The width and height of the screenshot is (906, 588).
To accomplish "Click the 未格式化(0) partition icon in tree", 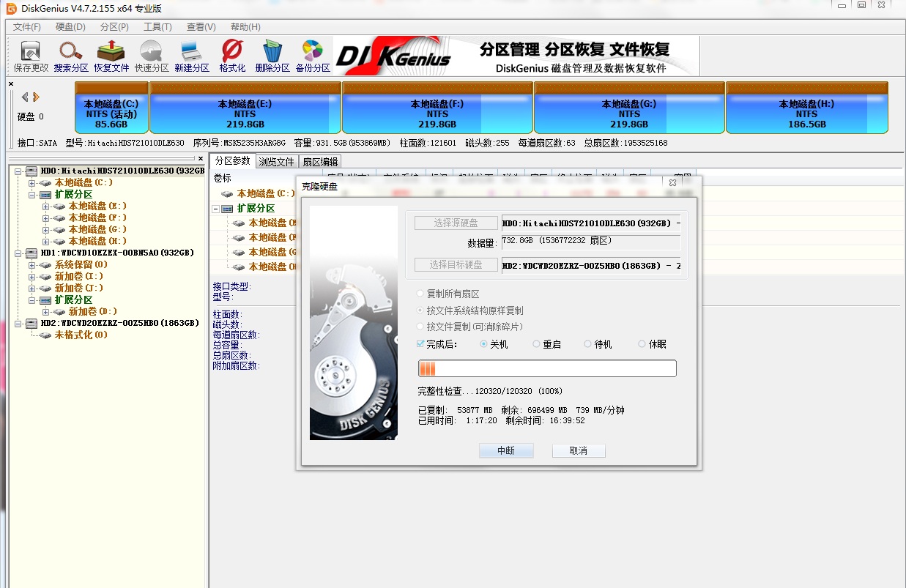I will point(45,335).
